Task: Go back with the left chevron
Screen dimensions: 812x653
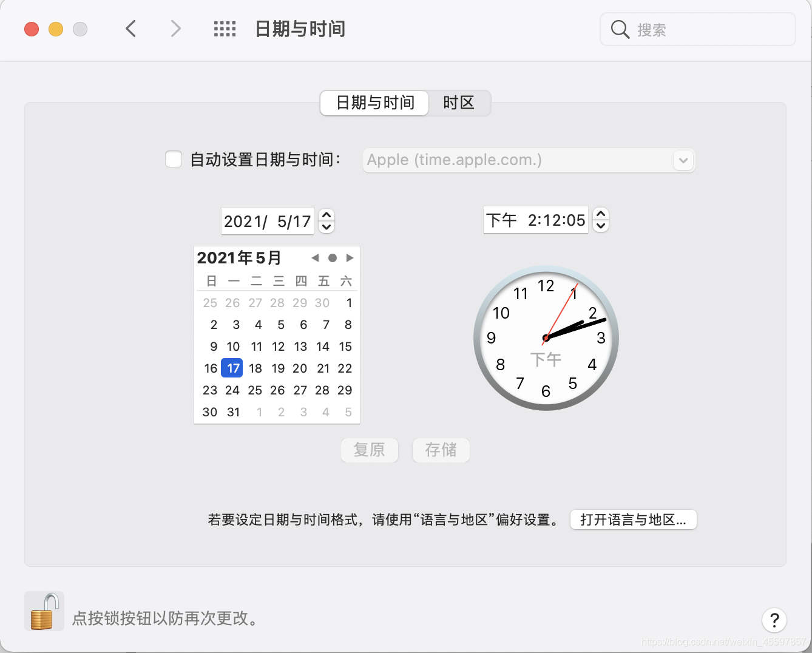Action: 130,29
